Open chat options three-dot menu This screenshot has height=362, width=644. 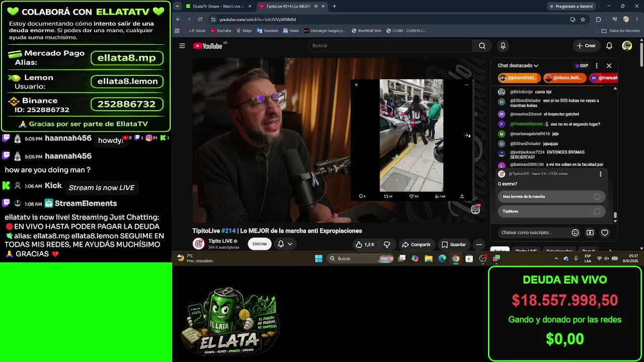(x=597, y=66)
